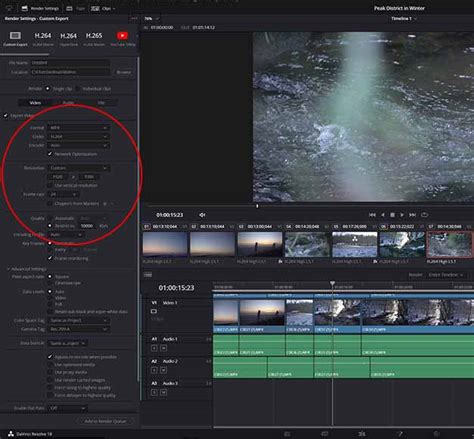
Task: Enable Use proxy media checkbox
Action: click(x=50, y=372)
